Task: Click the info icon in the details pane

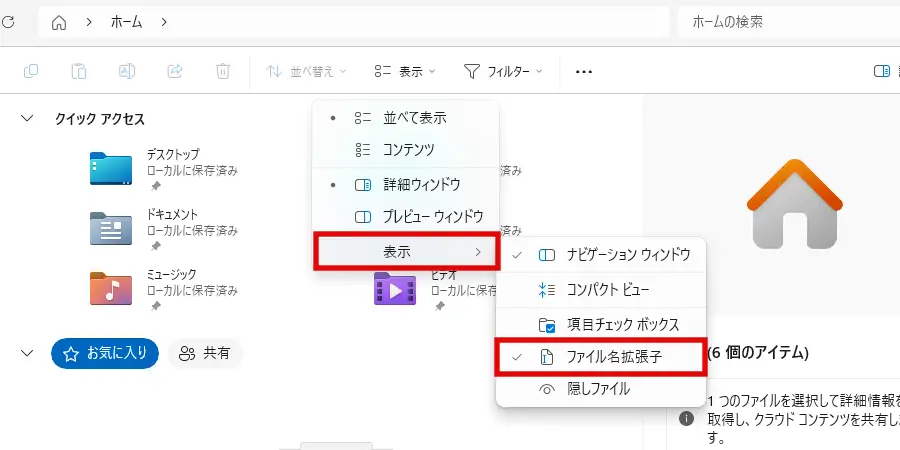Action: pyautogui.click(x=686, y=418)
